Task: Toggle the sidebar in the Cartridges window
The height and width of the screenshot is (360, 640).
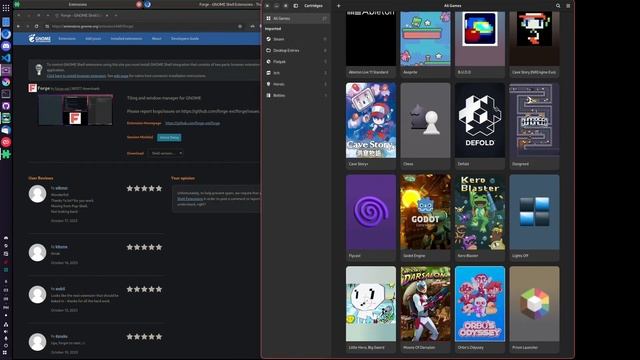Action: coord(296,6)
